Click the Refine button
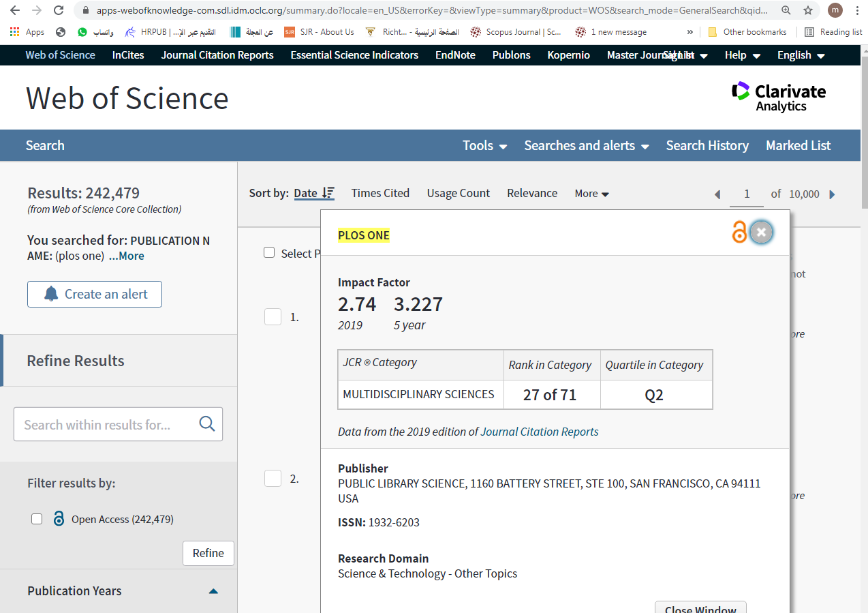This screenshot has width=868, height=613. (x=208, y=553)
